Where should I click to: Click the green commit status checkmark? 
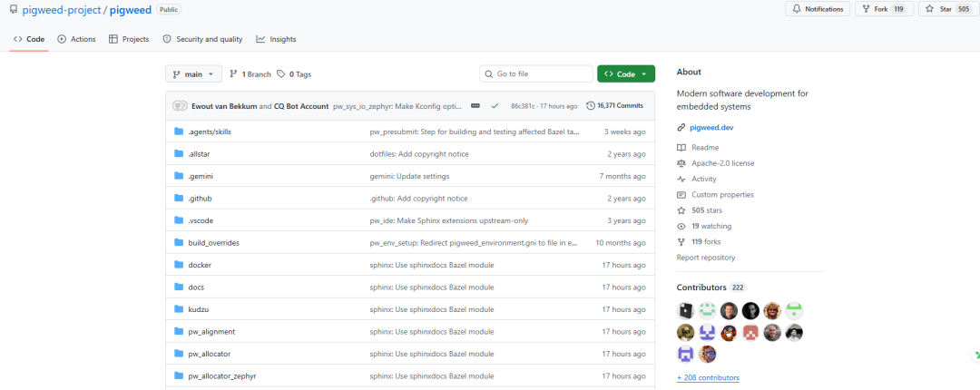[x=495, y=106]
